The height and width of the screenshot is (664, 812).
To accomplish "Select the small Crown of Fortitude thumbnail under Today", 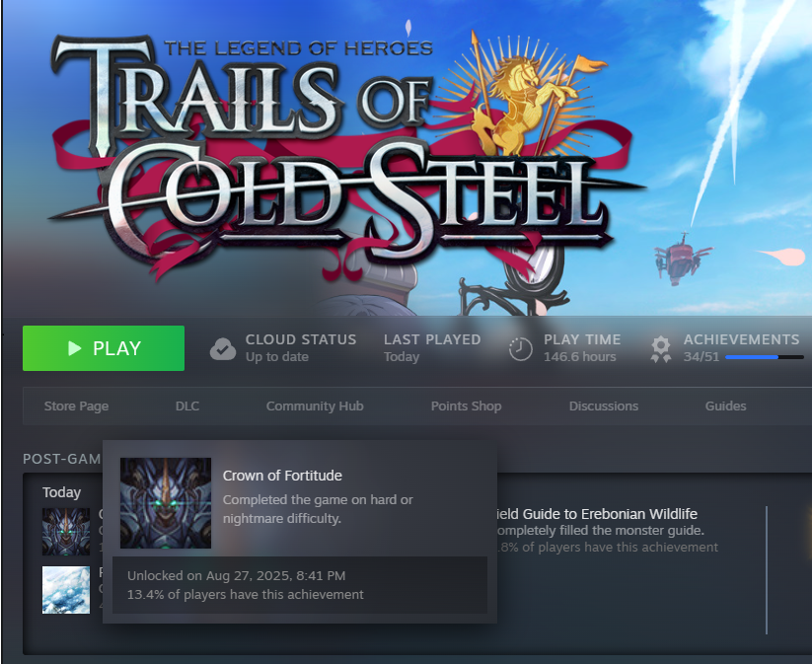I will pyautogui.click(x=66, y=532).
